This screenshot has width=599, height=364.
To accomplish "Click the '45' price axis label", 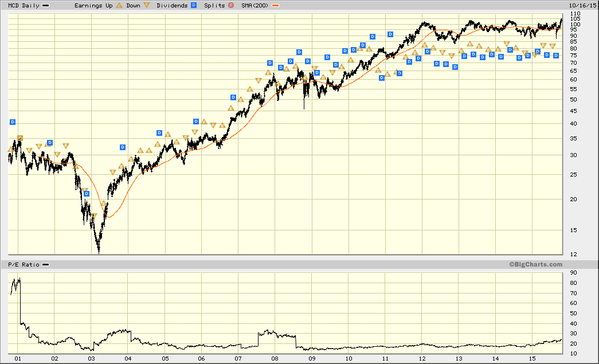I will click(x=573, y=111).
